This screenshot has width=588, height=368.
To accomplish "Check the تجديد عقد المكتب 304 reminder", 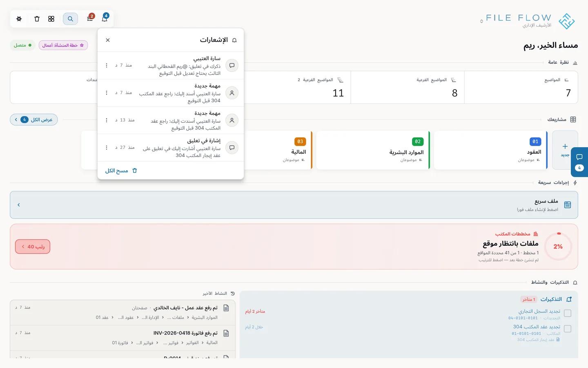I will coord(568,329).
